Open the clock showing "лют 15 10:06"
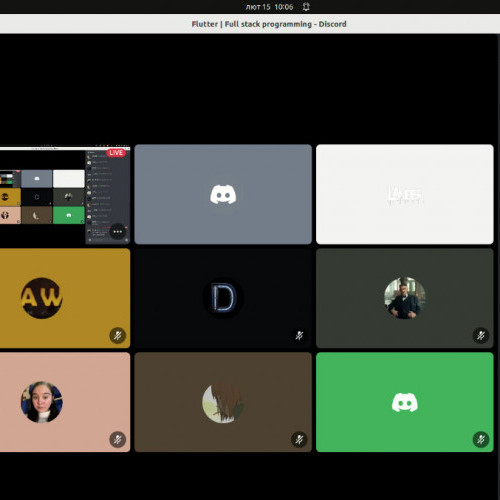 click(269, 7)
